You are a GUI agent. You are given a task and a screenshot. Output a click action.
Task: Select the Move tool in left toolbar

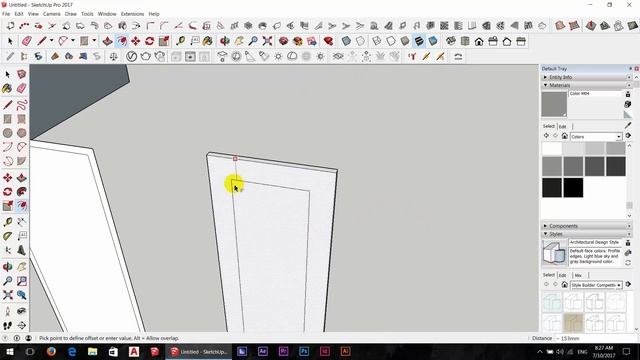pyautogui.click(x=7, y=178)
